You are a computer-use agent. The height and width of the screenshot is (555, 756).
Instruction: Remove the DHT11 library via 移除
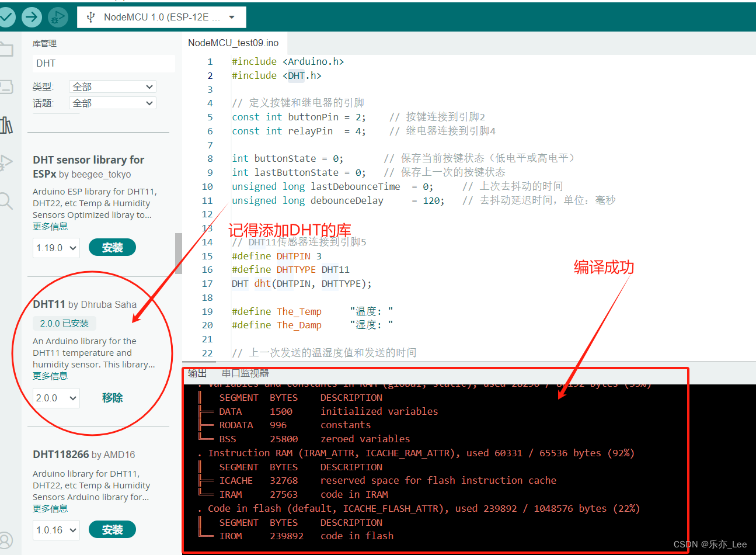112,398
